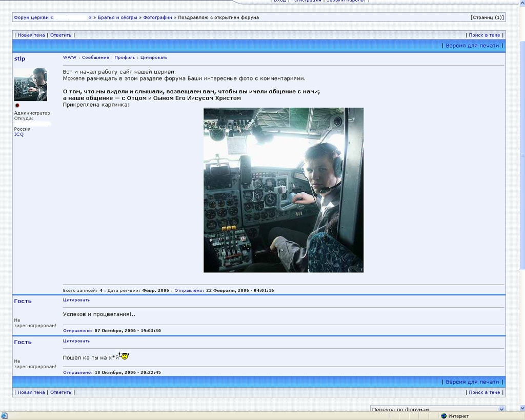The height and width of the screenshot is (420, 525).
Task: Click "Сообщение" link in stlp's post
Action: (x=95, y=57)
